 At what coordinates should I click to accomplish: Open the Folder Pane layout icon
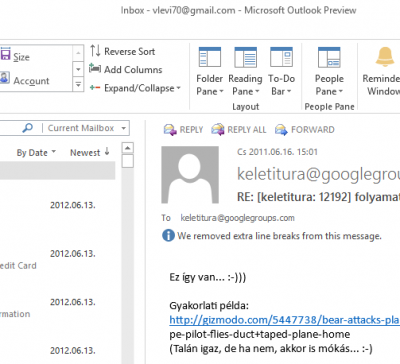(210, 57)
